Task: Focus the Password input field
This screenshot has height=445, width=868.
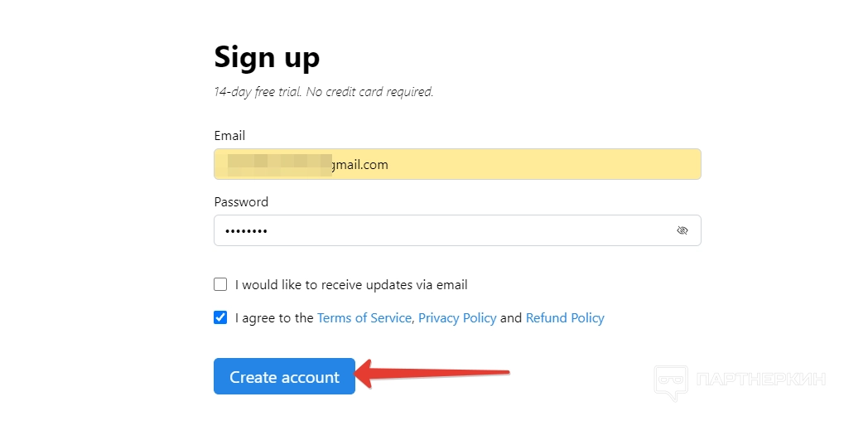Action: pos(447,230)
